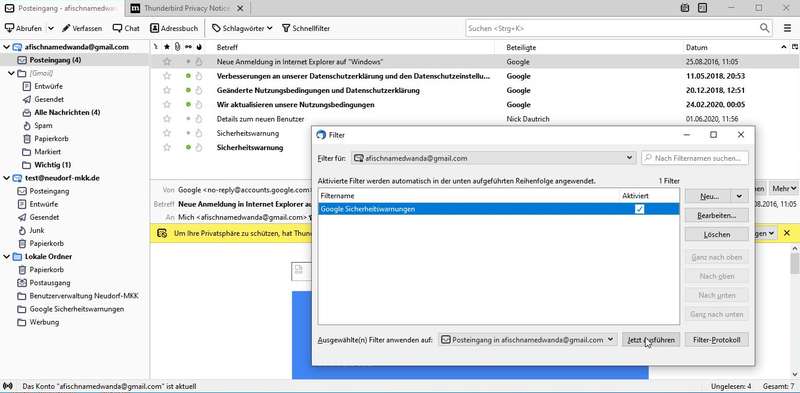The image size is (800, 393).
Task: Open the Schlagwörter tag dropdown
Action: pos(242,28)
